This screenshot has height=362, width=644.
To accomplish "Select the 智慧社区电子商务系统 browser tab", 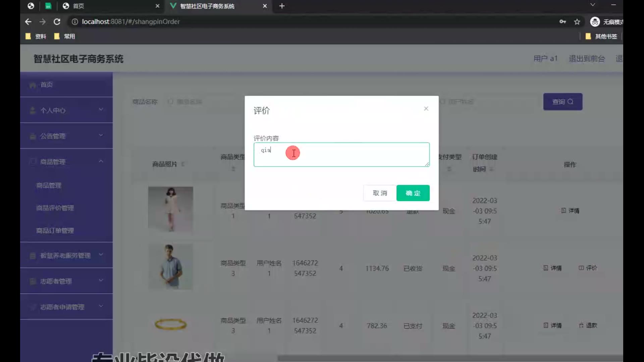I will 218,6.
